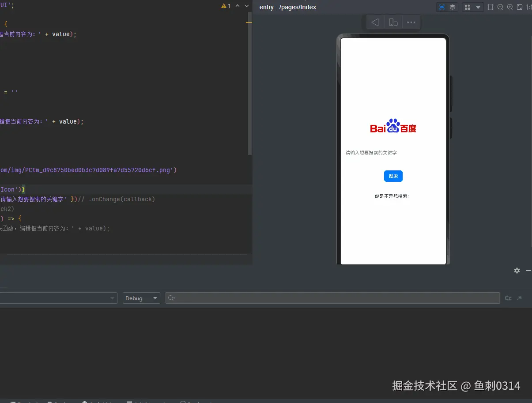This screenshot has width=532, height=403.
Task: Rotate the preview device orientation
Action: (393, 22)
